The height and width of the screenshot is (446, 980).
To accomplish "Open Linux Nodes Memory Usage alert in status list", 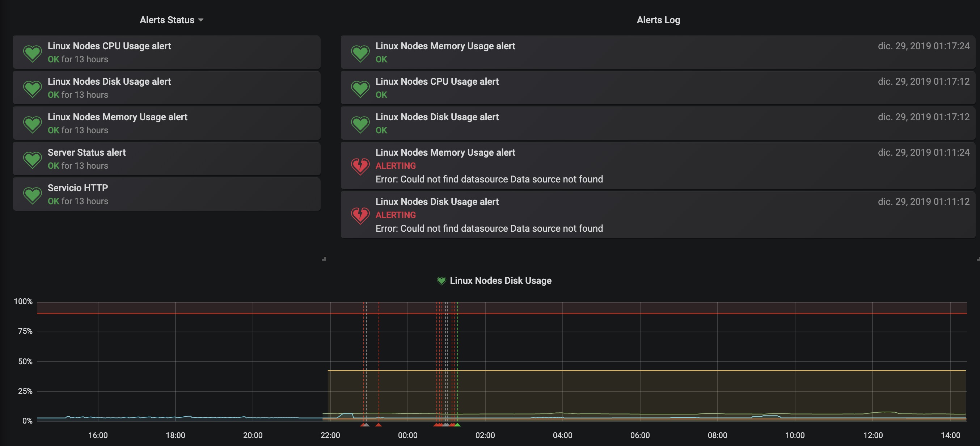I will 117,117.
